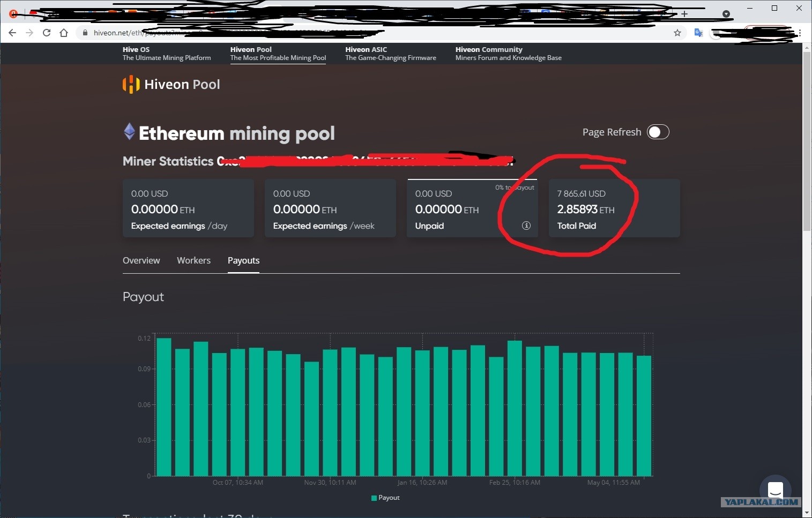Click the vertical scrollbar thumb
The width and height of the screenshot is (812, 518).
807,142
